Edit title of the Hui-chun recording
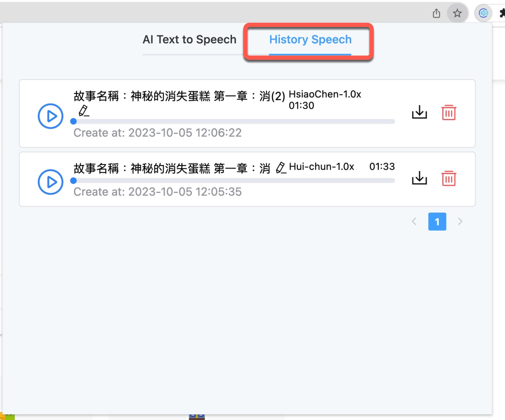Viewport: 505px width, 420px height. (281, 168)
